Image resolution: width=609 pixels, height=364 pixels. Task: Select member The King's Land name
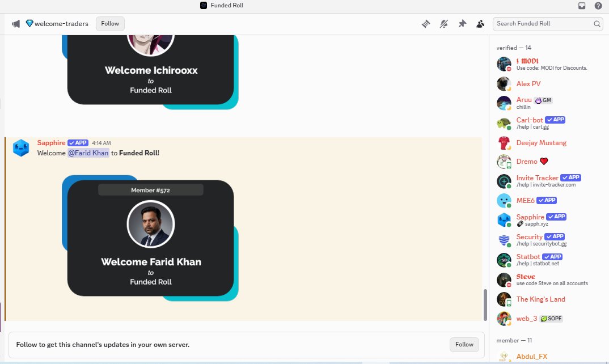pos(540,299)
